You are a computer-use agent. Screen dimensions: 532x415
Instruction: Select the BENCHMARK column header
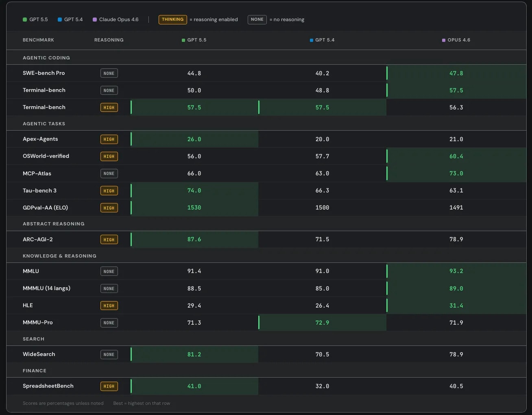(38, 40)
